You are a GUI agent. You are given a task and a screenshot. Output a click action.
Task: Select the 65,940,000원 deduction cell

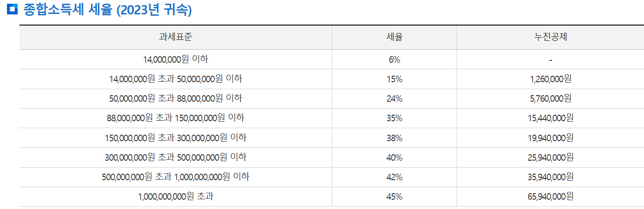pyautogui.click(x=550, y=196)
